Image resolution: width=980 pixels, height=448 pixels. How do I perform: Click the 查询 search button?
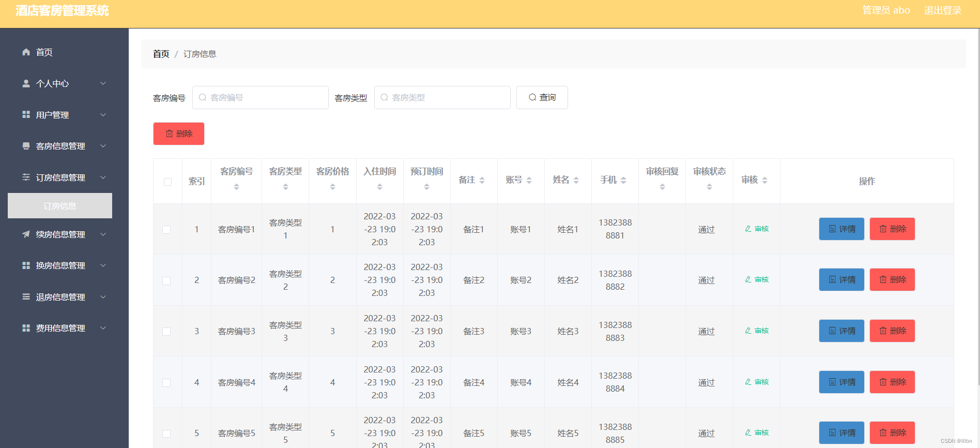point(542,97)
